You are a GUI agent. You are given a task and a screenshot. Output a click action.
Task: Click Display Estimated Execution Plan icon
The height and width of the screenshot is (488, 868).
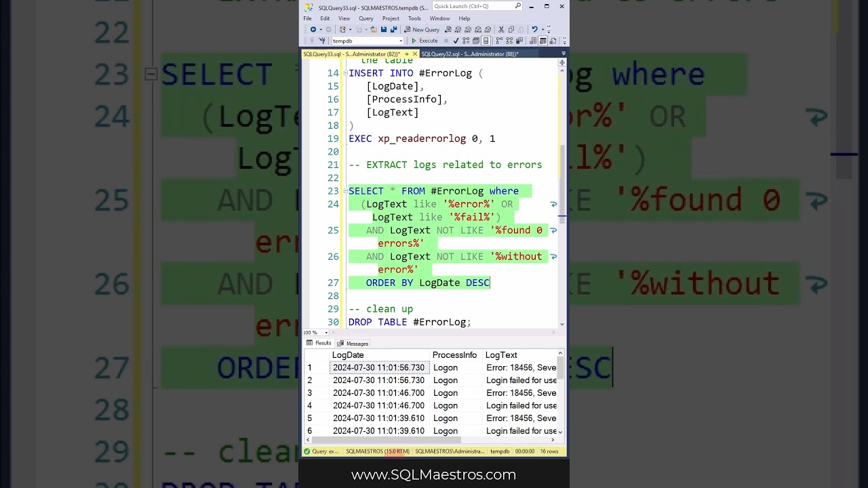466,41
